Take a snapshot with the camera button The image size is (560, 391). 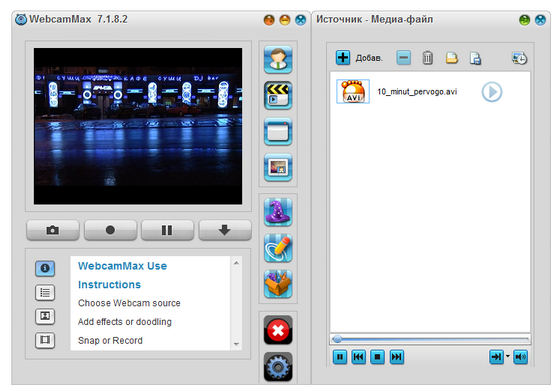53,230
